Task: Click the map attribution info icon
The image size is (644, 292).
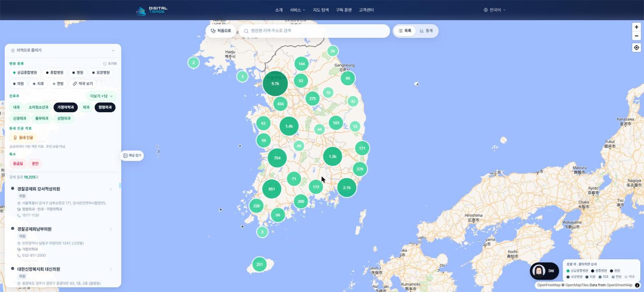Action: [637, 285]
